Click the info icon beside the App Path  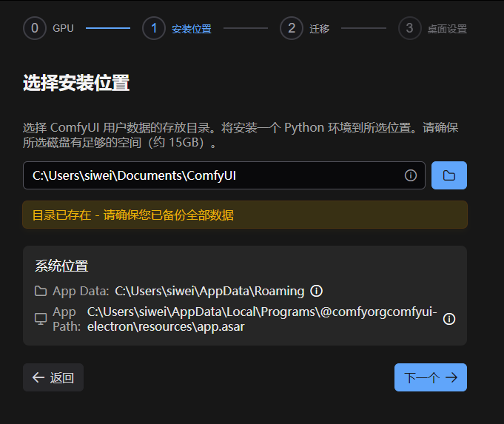(x=449, y=319)
